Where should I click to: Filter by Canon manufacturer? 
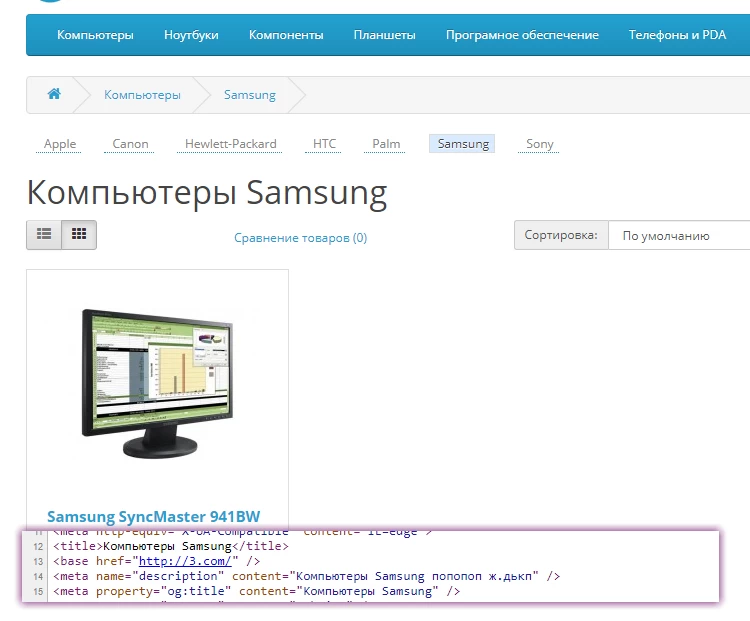coord(130,144)
